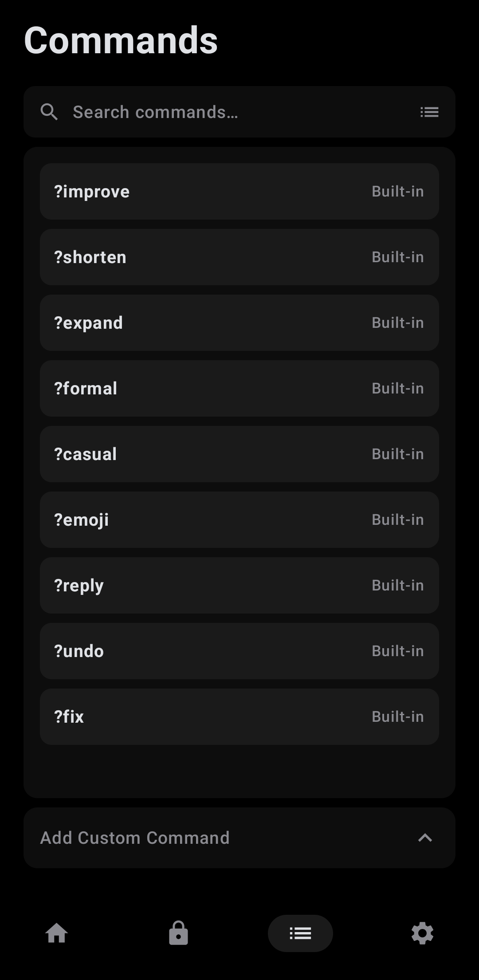Open the ?reply command options
Image resolution: width=479 pixels, height=980 pixels.
[x=239, y=585]
